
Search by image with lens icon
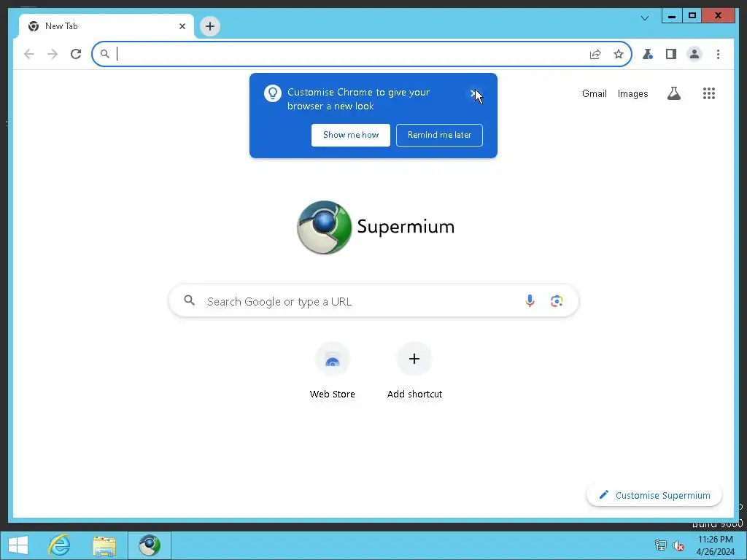(x=557, y=301)
